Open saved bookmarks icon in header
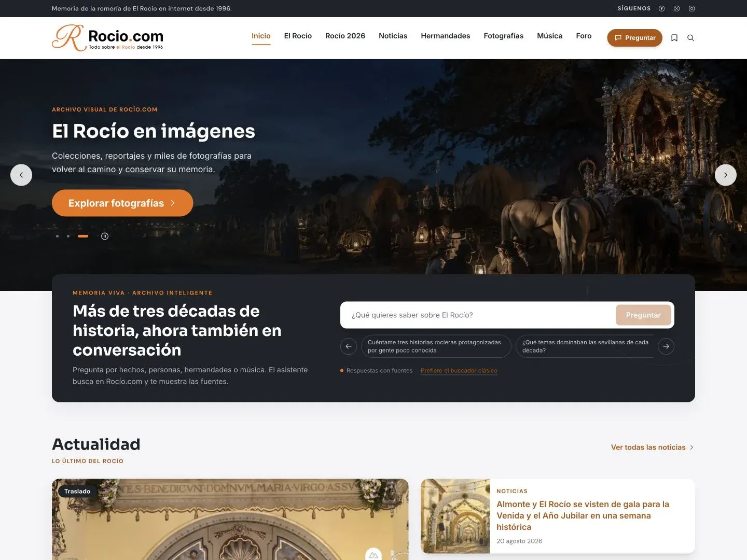Image resolution: width=747 pixels, height=560 pixels. pos(674,38)
